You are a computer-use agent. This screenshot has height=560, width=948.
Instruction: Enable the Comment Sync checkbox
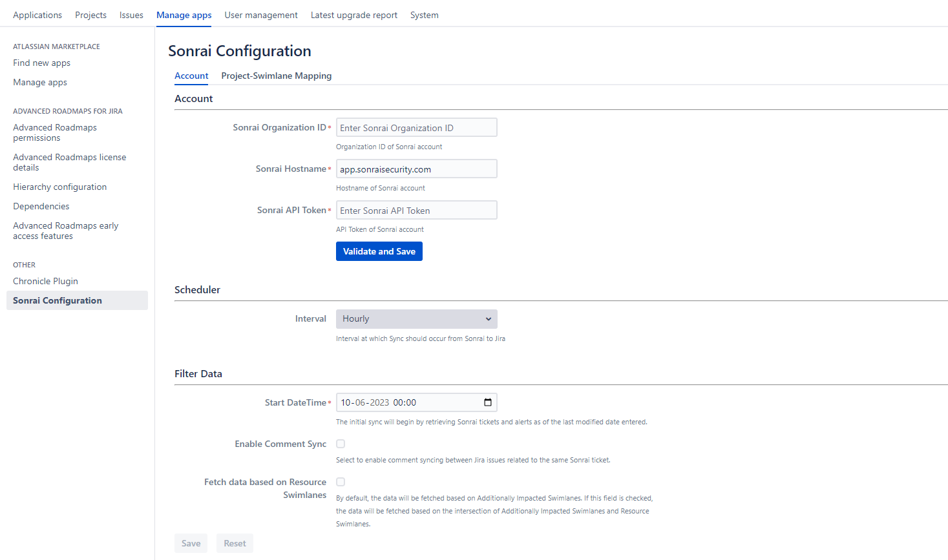341,444
